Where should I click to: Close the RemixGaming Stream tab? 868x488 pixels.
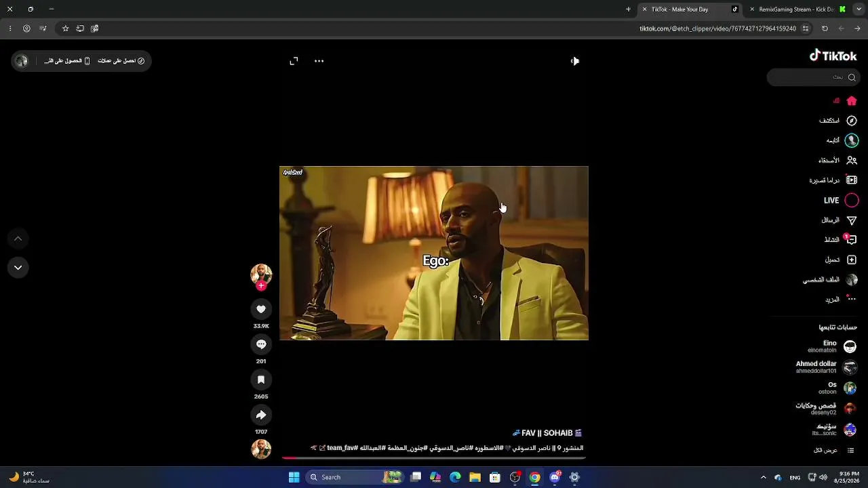[x=752, y=9]
